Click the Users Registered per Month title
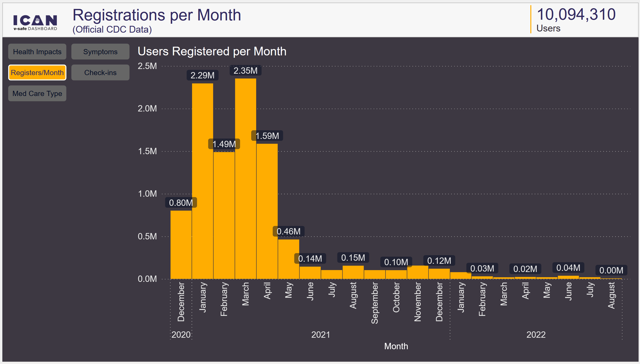 [x=212, y=51]
